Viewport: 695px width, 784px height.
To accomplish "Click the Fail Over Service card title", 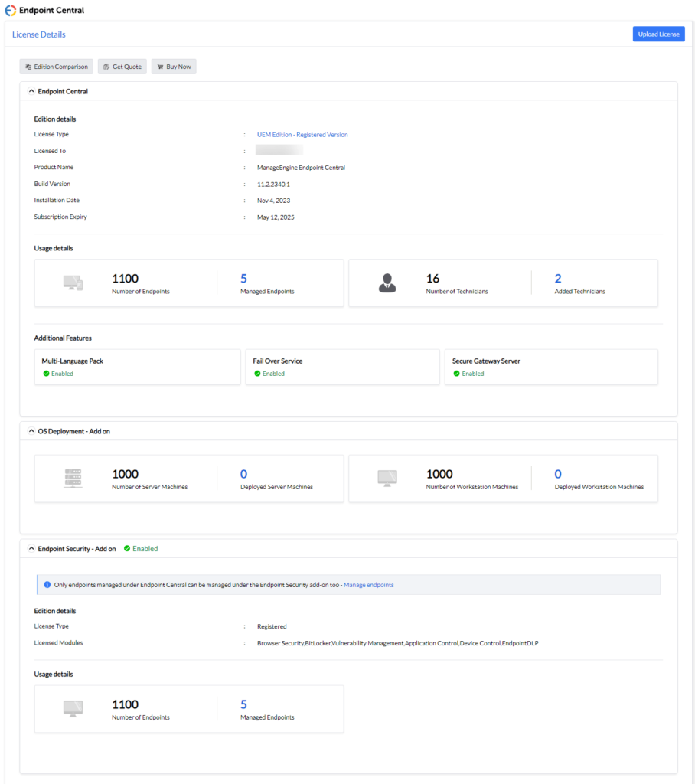I will [x=278, y=361].
